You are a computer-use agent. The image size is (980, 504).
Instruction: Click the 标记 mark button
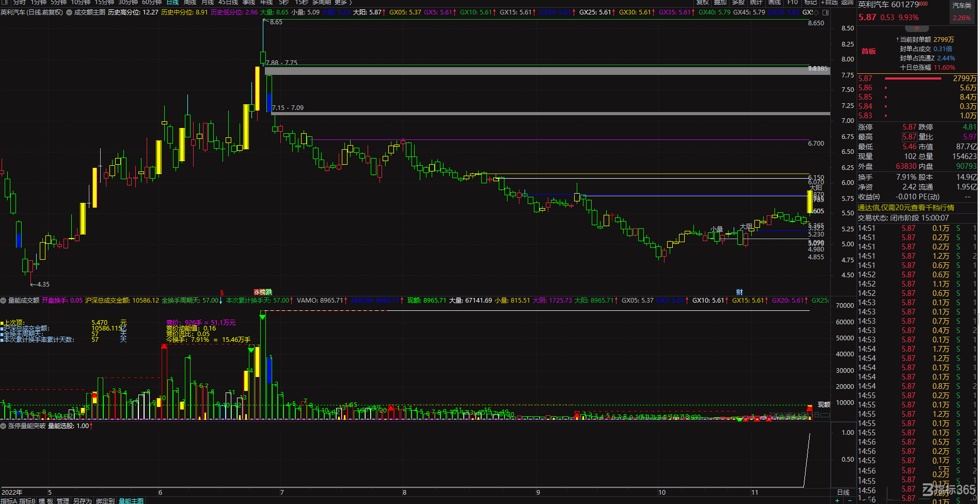point(811,3)
